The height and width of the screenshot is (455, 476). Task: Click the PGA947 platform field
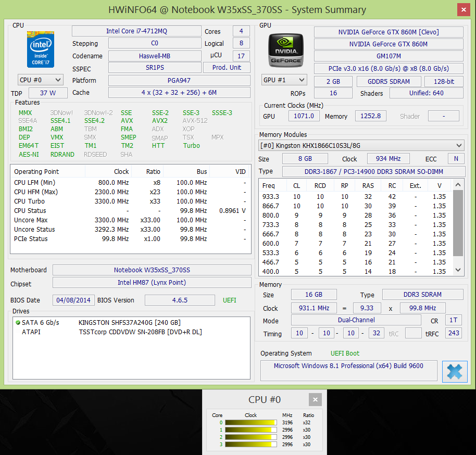(x=179, y=81)
